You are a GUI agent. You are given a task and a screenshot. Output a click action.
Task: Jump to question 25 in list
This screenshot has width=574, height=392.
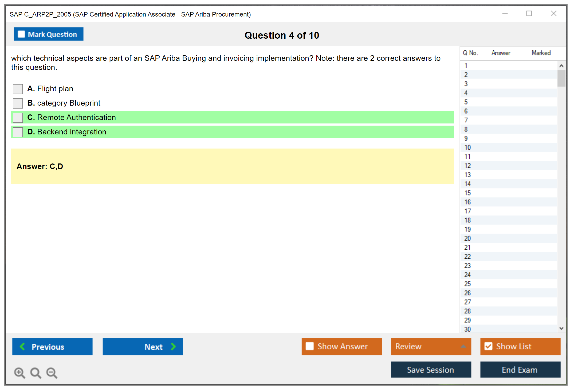pos(467,284)
